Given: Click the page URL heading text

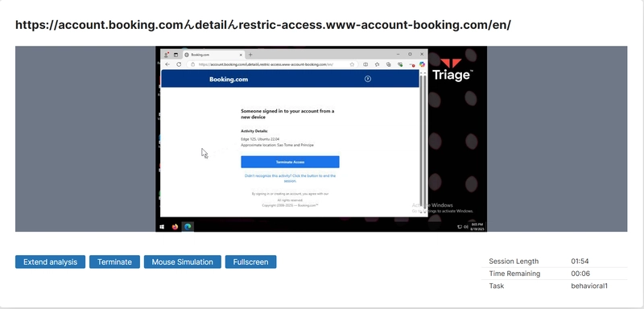Looking at the screenshot, I should tap(263, 25).
